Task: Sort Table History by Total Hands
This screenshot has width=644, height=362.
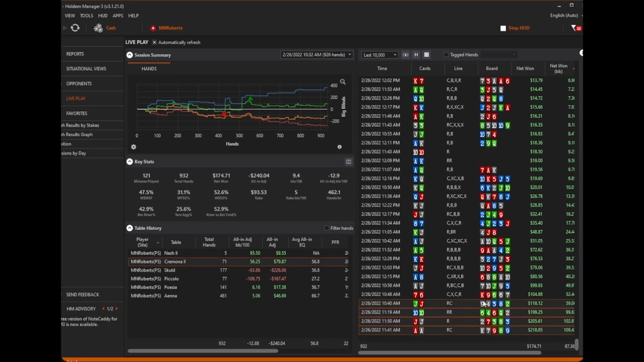Action: point(209,242)
